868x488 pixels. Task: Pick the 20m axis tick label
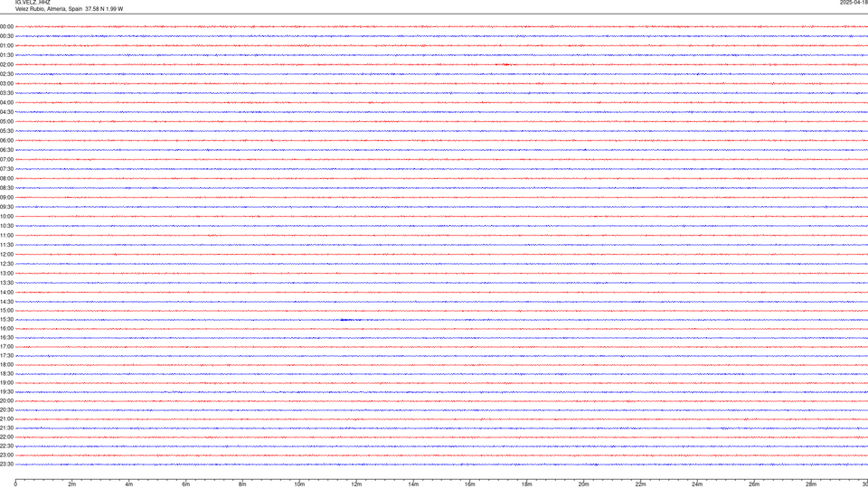[x=583, y=484]
